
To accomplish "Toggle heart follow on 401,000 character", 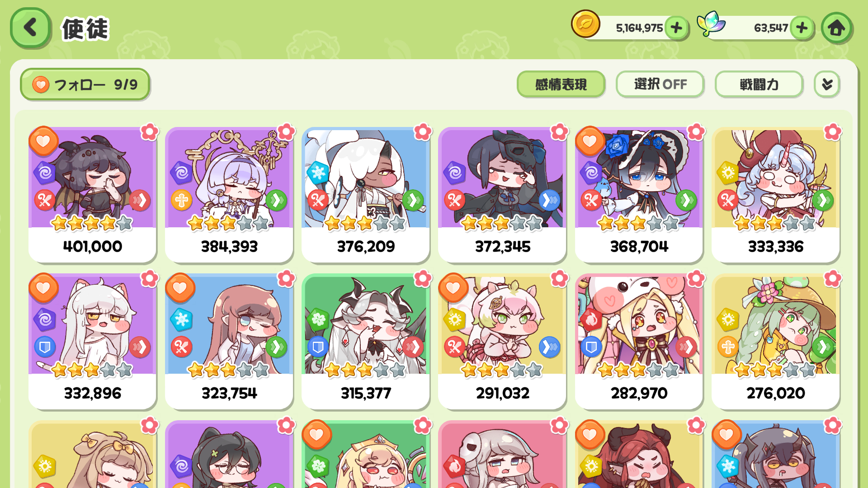I will pyautogui.click(x=43, y=141).
